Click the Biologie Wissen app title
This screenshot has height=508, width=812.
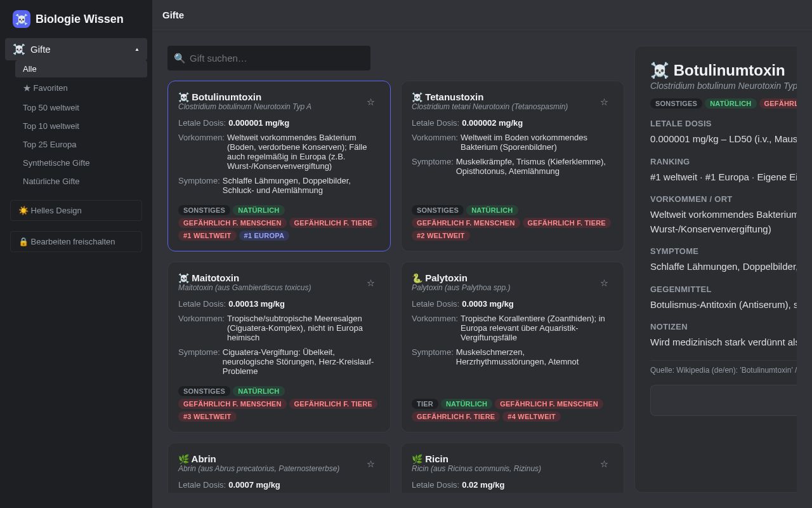(79, 19)
